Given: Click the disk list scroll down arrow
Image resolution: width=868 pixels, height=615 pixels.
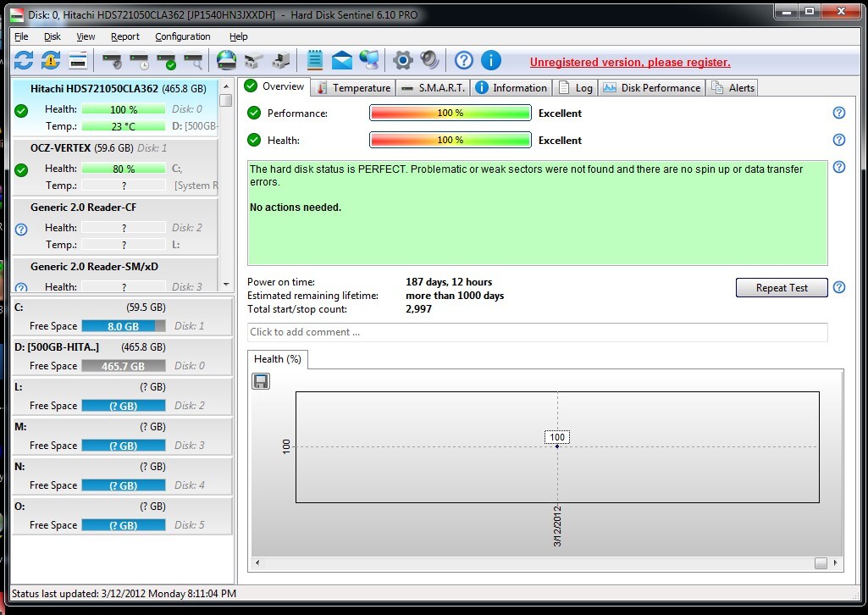Looking at the screenshot, I should (226, 285).
